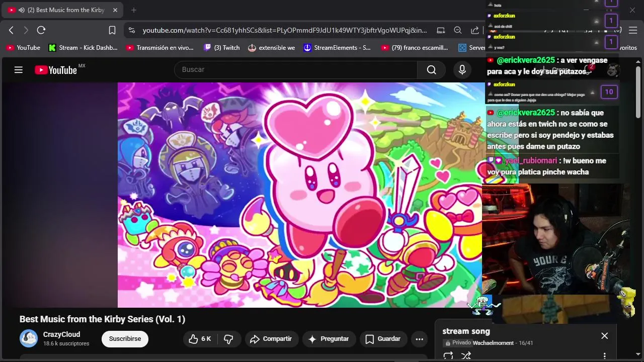644x362 pixels.
Task: Open more actions three-dot menu under video
Action: click(x=420, y=339)
